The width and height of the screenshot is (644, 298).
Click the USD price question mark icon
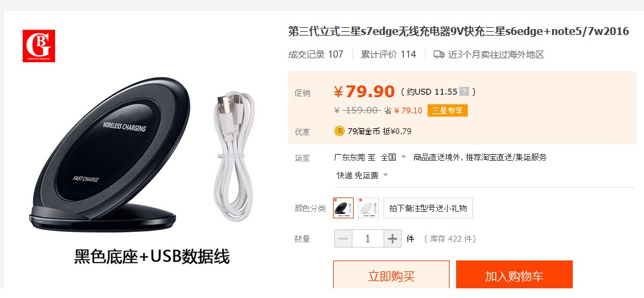(x=464, y=91)
